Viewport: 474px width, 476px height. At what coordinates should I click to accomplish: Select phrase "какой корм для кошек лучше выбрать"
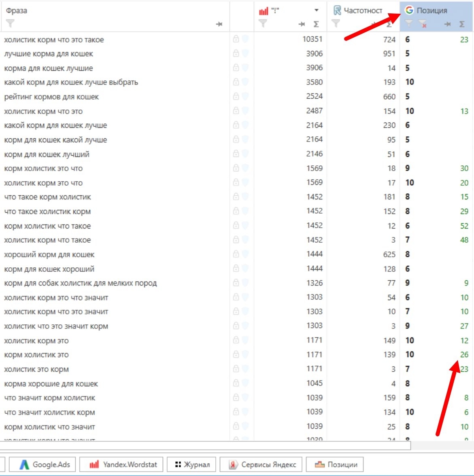tap(71, 82)
